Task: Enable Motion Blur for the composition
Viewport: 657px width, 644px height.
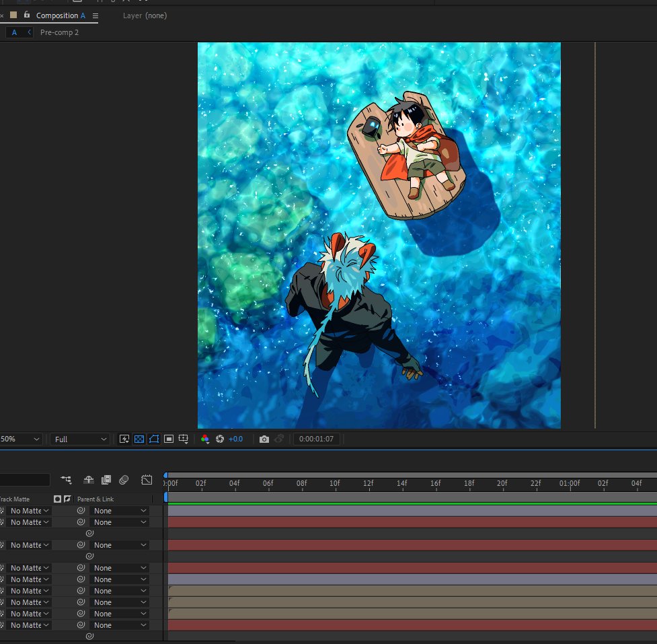Action: coord(124,480)
